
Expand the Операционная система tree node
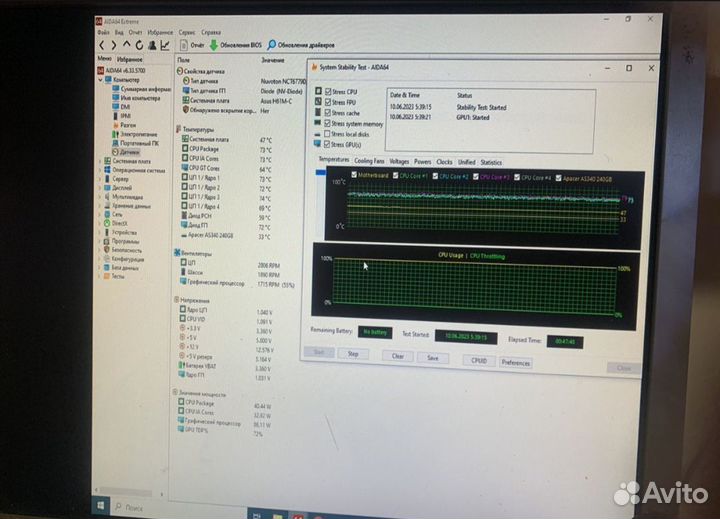100,170
